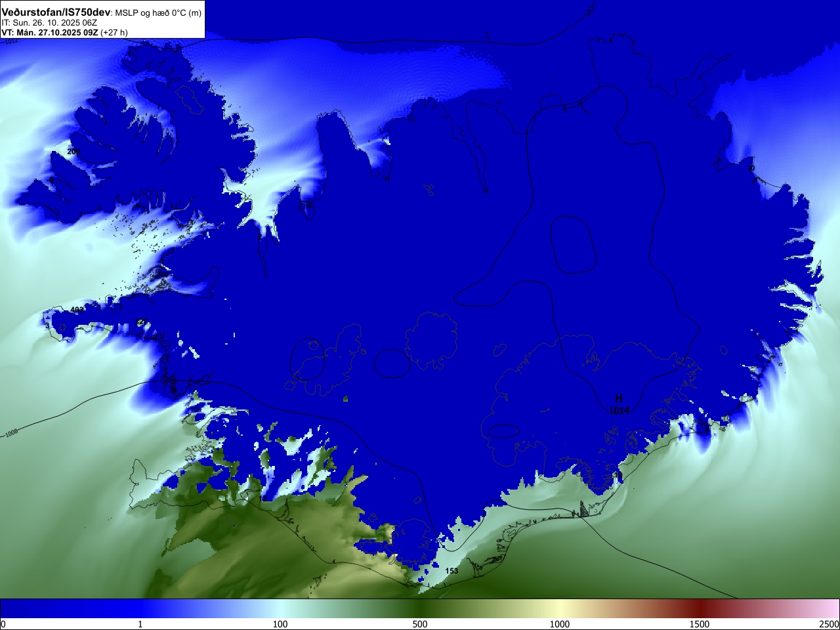Click the '1500' tick on the colour scale
This screenshot has height=630, width=840.
(700, 624)
